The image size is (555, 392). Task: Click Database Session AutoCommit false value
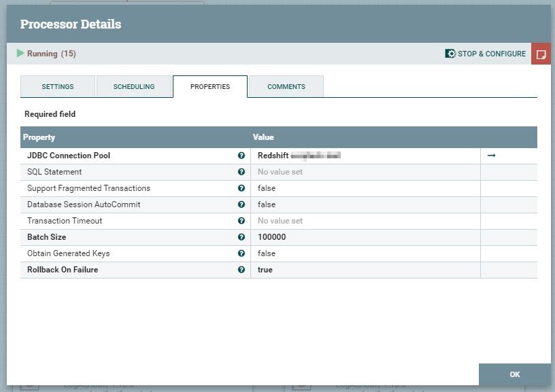[365, 204]
